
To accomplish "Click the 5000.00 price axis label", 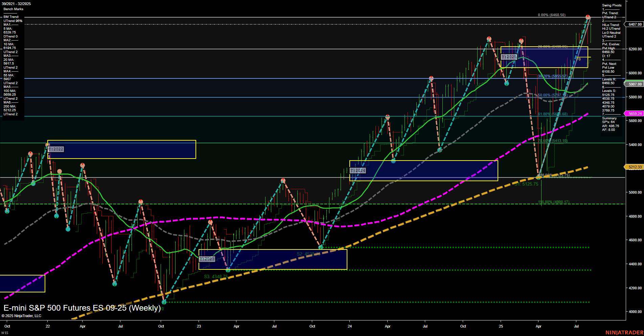I will (x=635, y=192).
